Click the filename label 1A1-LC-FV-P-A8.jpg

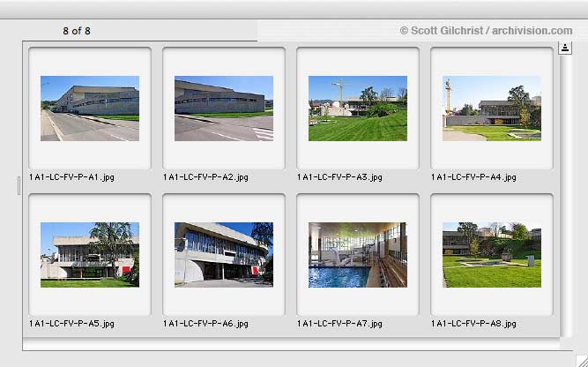pyautogui.click(x=473, y=324)
